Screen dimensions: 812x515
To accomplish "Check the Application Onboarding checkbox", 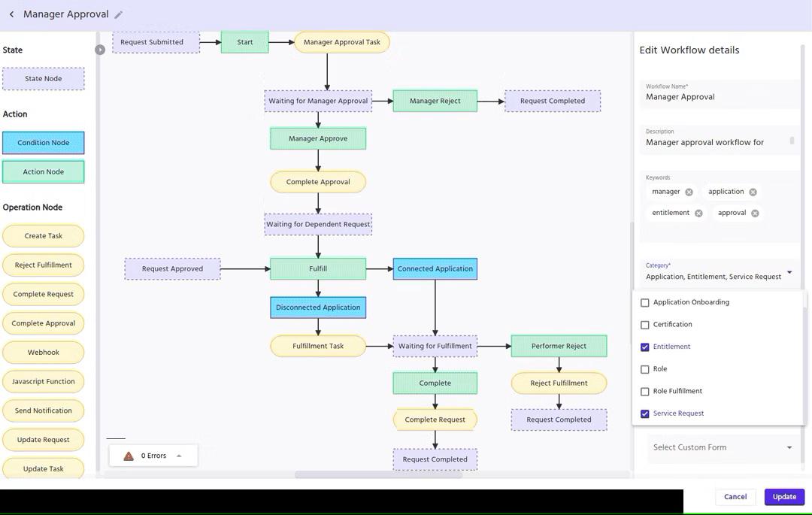I will pos(644,303).
